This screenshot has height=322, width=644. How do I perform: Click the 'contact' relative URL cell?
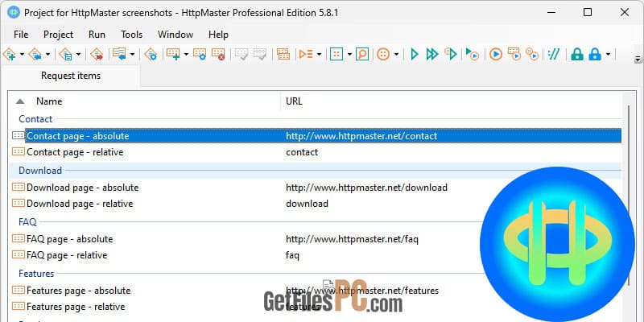[x=302, y=152]
